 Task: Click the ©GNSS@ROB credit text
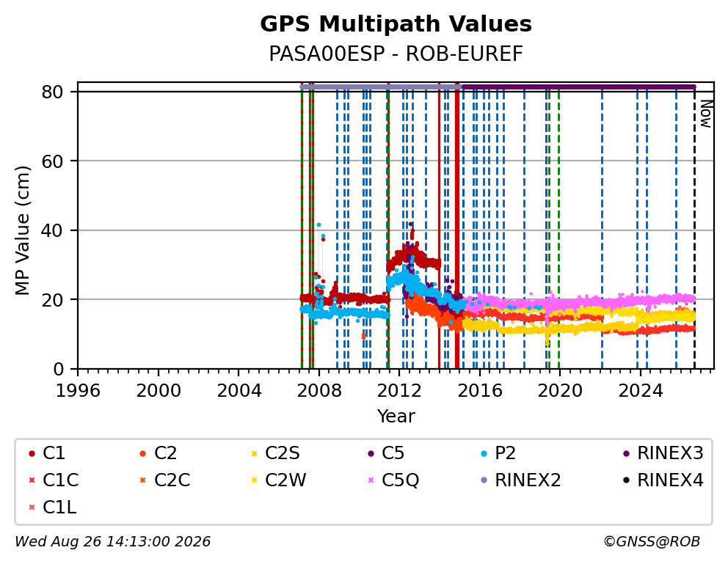652,542
